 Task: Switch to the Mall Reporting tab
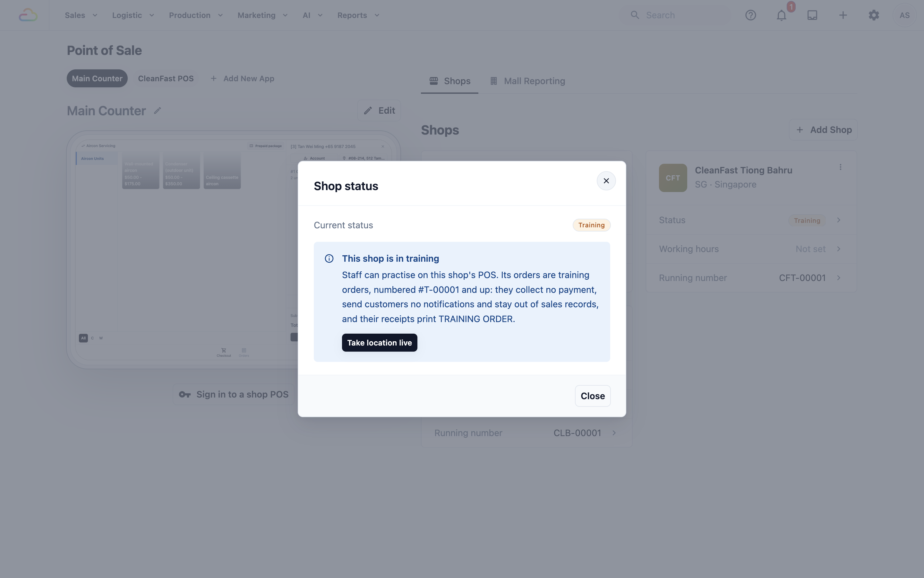point(527,81)
